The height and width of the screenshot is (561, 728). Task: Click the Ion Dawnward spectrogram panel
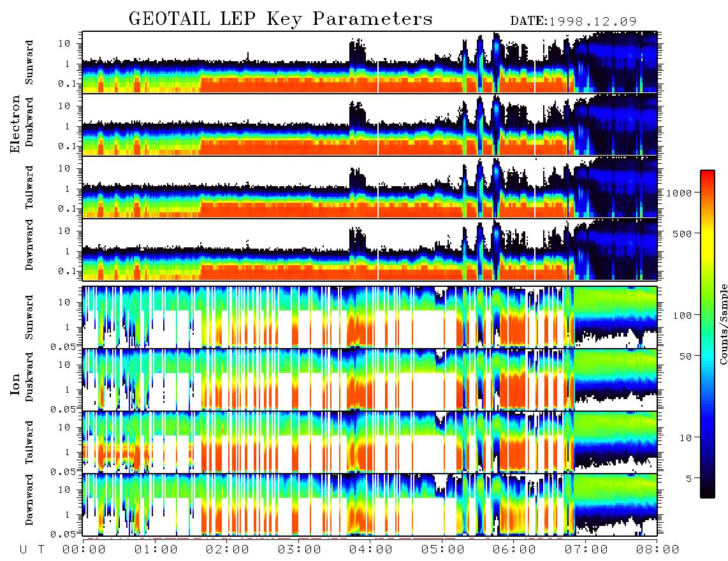pos(370,505)
